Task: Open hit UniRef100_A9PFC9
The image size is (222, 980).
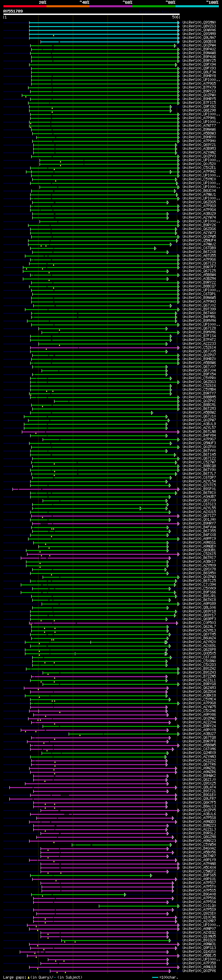Action: (199, 539)
